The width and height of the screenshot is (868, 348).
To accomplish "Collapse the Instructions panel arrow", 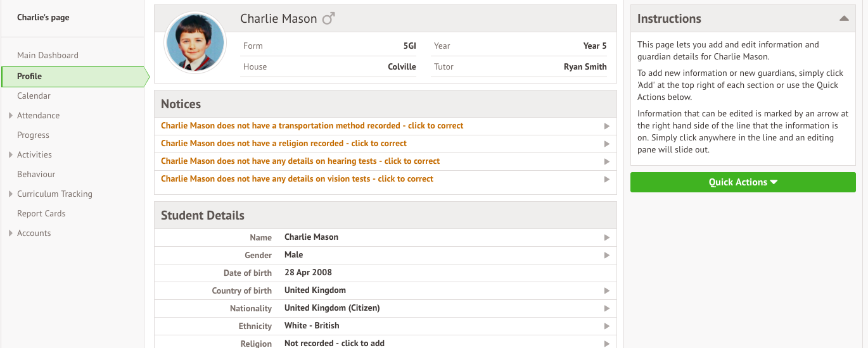I will pyautogui.click(x=843, y=19).
